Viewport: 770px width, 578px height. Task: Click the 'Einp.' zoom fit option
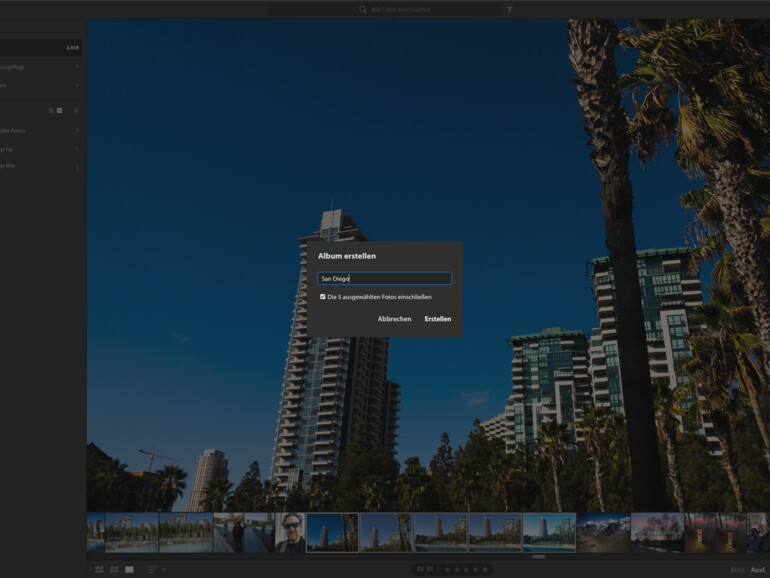coord(738,570)
